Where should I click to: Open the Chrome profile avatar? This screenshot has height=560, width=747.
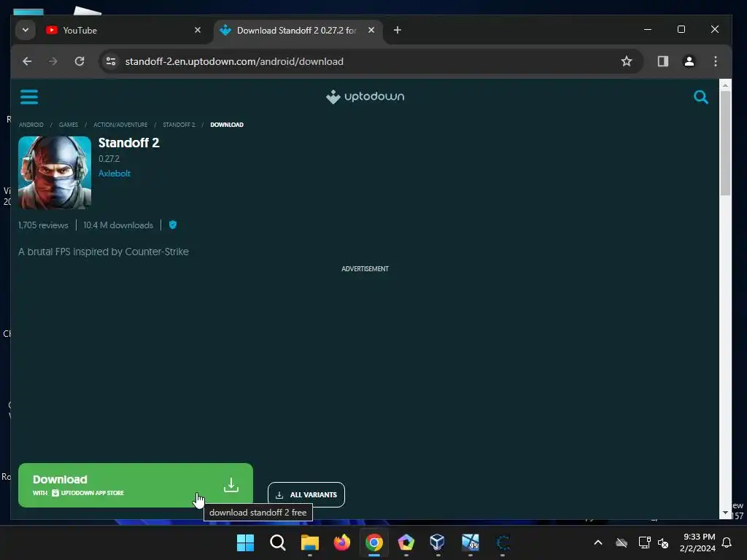click(x=689, y=61)
